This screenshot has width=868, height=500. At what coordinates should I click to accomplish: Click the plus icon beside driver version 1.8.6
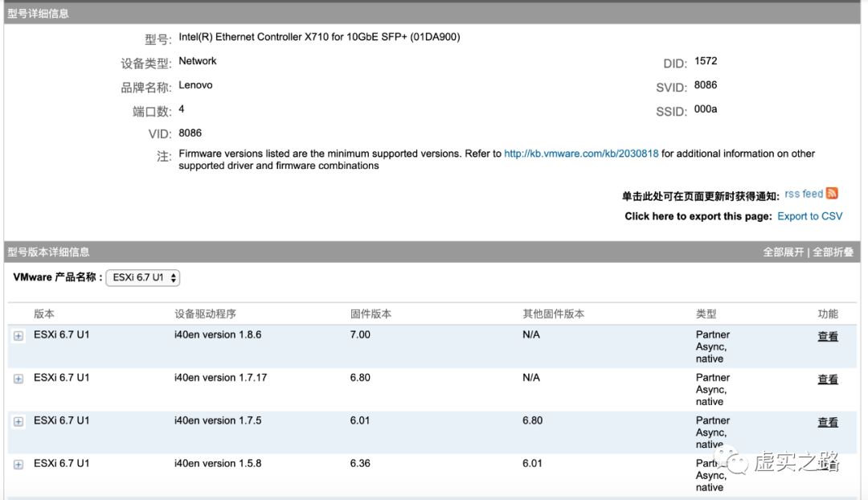point(18,334)
